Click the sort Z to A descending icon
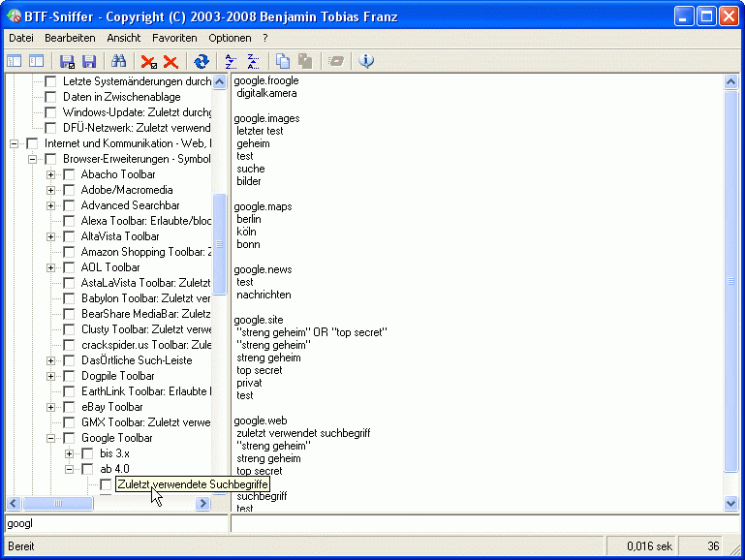Image resolution: width=745 pixels, height=560 pixels. (254, 61)
